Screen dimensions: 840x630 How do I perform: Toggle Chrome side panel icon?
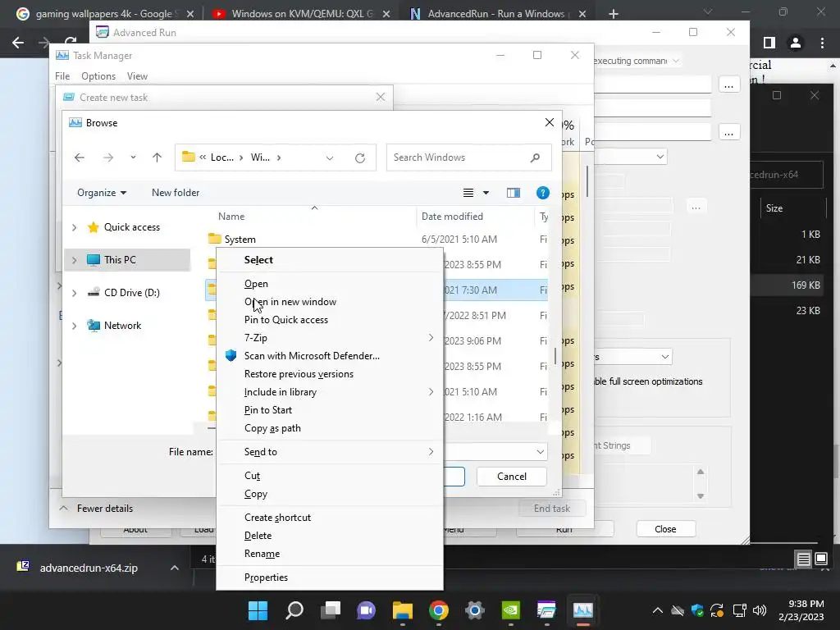click(769, 43)
